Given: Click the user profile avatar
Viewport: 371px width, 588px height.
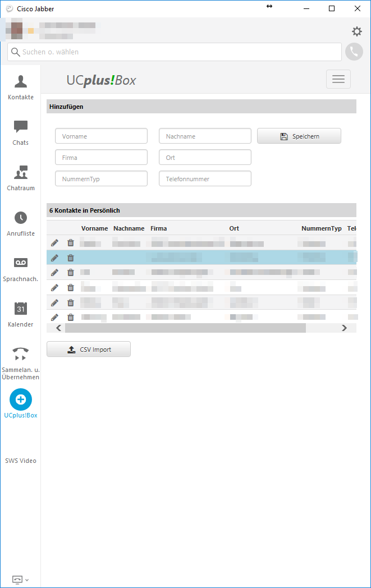Looking at the screenshot, I should 17,31.
